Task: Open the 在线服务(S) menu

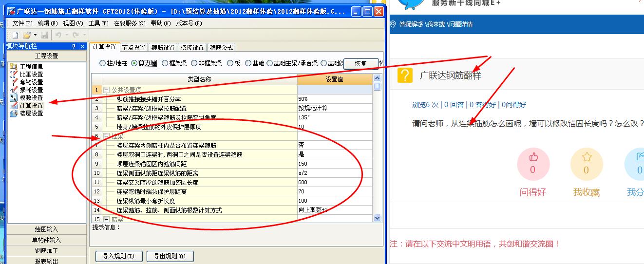Action: click(129, 23)
